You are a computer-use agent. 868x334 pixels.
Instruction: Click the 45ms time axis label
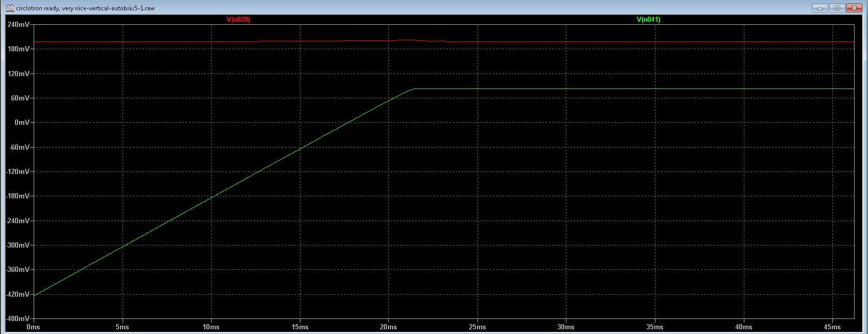pyautogui.click(x=832, y=327)
